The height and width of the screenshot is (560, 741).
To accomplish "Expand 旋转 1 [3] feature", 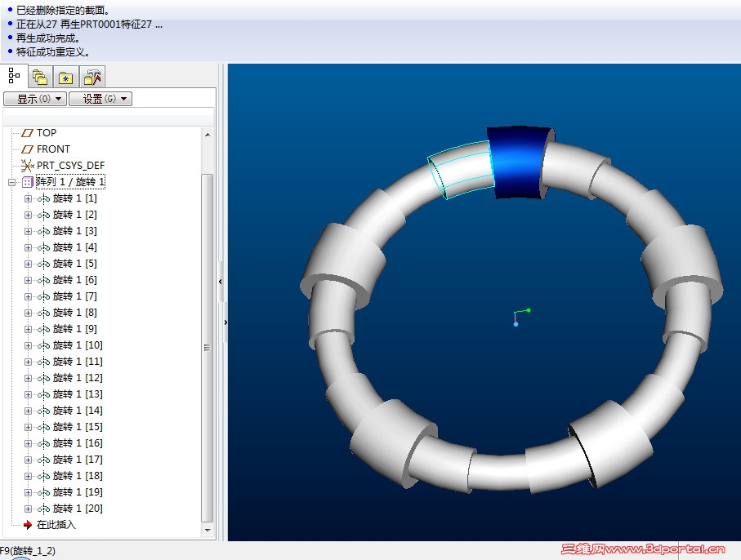I will click(x=28, y=231).
